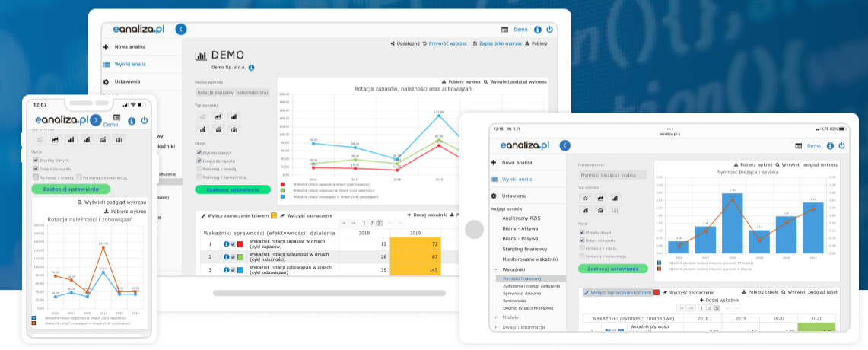Click the power icon in the laptop header
Viewport: 868px width, 350px height.
pos(550,30)
